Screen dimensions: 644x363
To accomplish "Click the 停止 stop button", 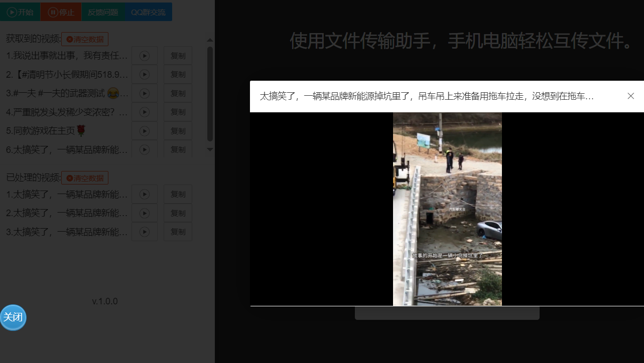I will click(61, 12).
